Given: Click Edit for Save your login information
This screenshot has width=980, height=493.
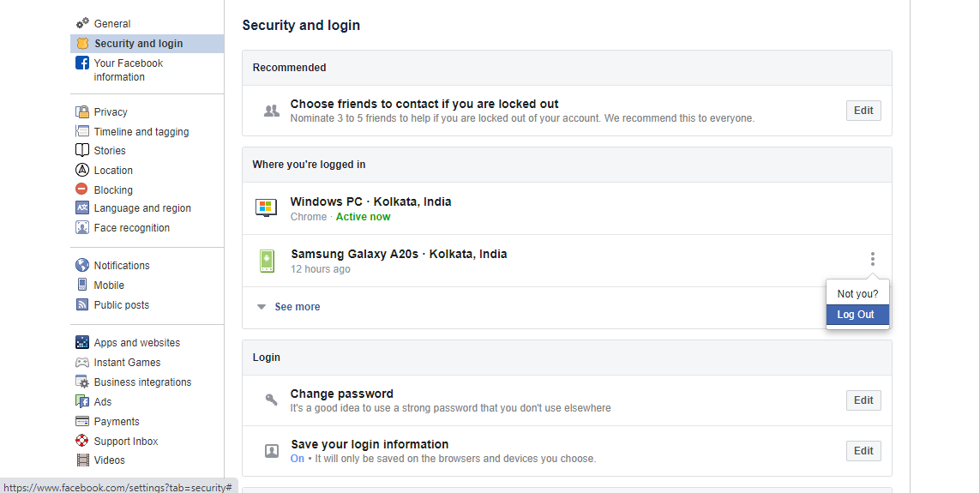Looking at the screenshot, I should coord(863,451).
